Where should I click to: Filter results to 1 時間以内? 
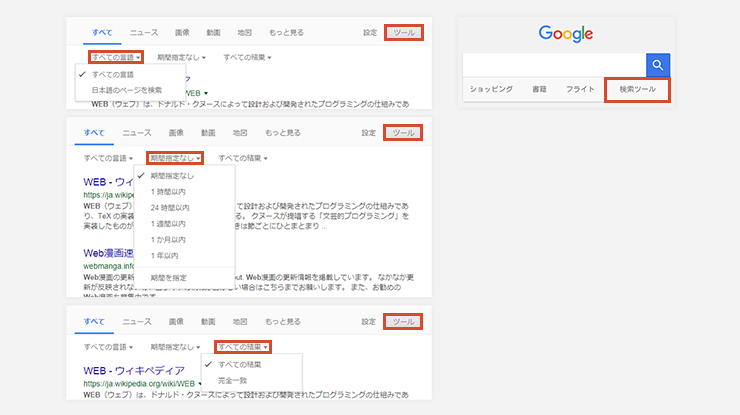click(168, 192)
